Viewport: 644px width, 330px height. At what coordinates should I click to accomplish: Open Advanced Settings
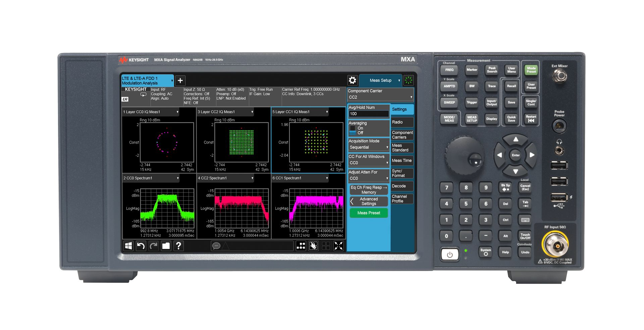tap(369, 201)
